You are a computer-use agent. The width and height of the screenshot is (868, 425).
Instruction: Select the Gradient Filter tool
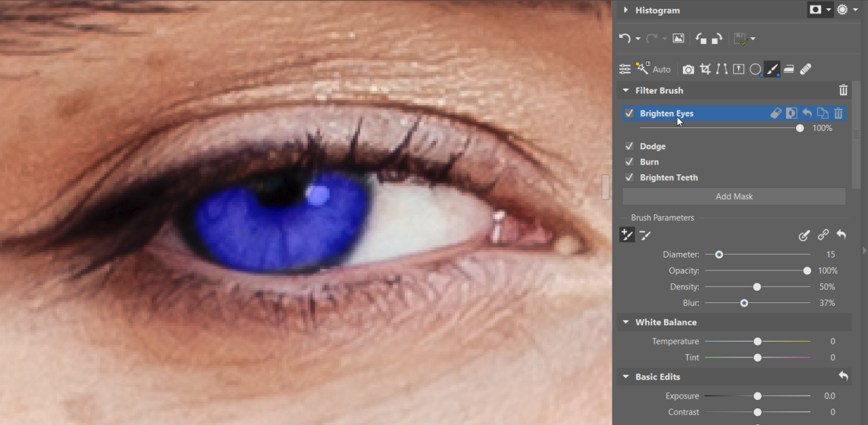[789, 68]
